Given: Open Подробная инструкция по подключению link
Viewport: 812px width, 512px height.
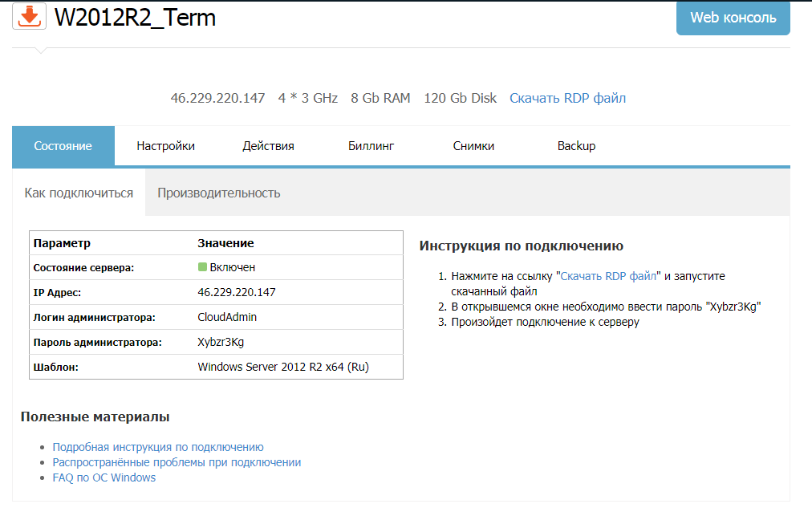Looking at the screenshot, I should [158, 447].
